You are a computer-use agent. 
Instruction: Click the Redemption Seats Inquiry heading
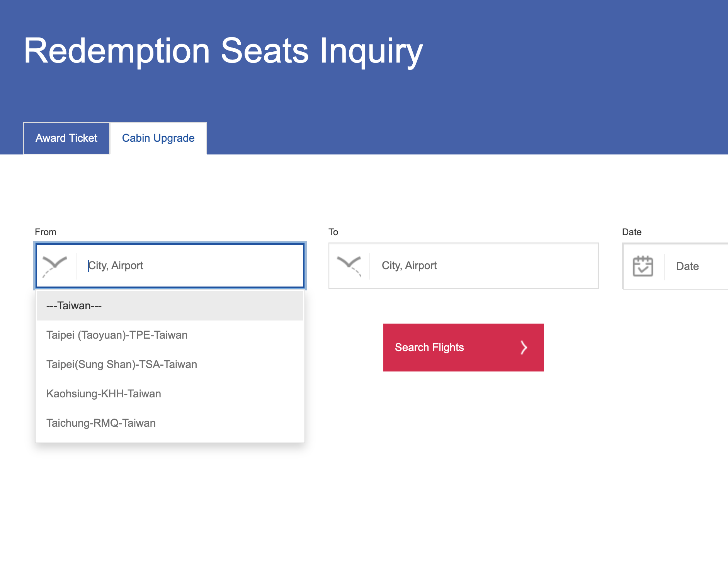click(x=223, y=51)
